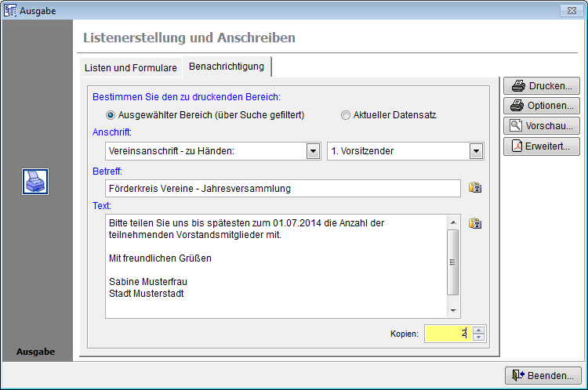Screen dimensions: 588x390
Task: Show the Vorschau print preview
Action: [542, 126]
